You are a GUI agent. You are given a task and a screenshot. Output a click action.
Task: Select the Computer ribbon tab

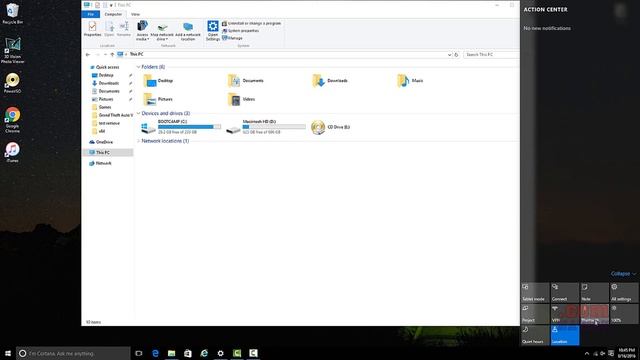tap(113, 14)
